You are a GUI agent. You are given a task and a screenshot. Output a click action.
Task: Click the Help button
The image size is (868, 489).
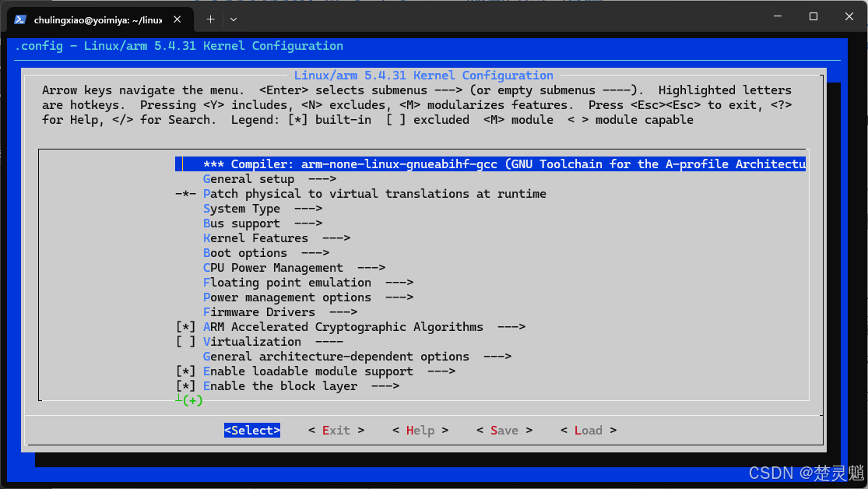point(420,431)
